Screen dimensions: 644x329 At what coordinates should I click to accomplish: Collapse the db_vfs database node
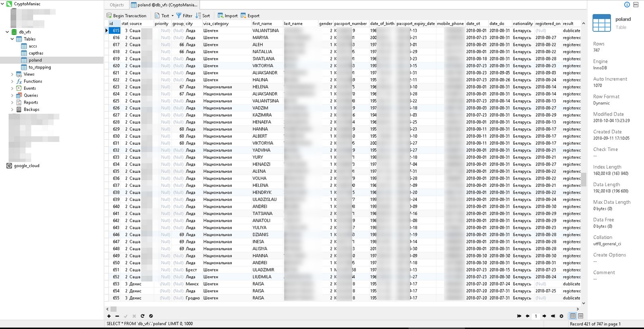pyautogui.click(x=7, y=32)
